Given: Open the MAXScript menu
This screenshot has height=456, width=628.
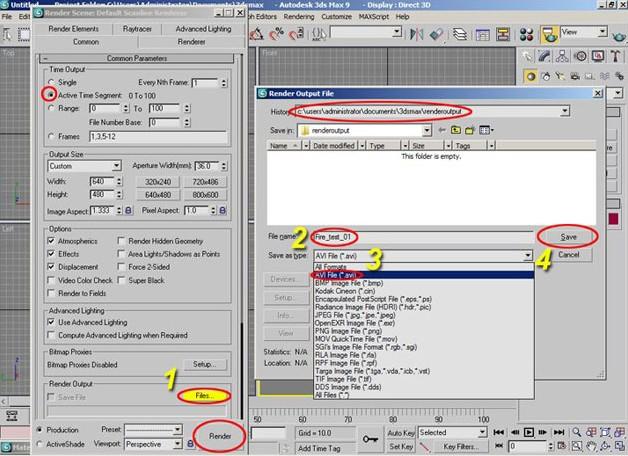Looking at the screenshot, I should [373, 17].
